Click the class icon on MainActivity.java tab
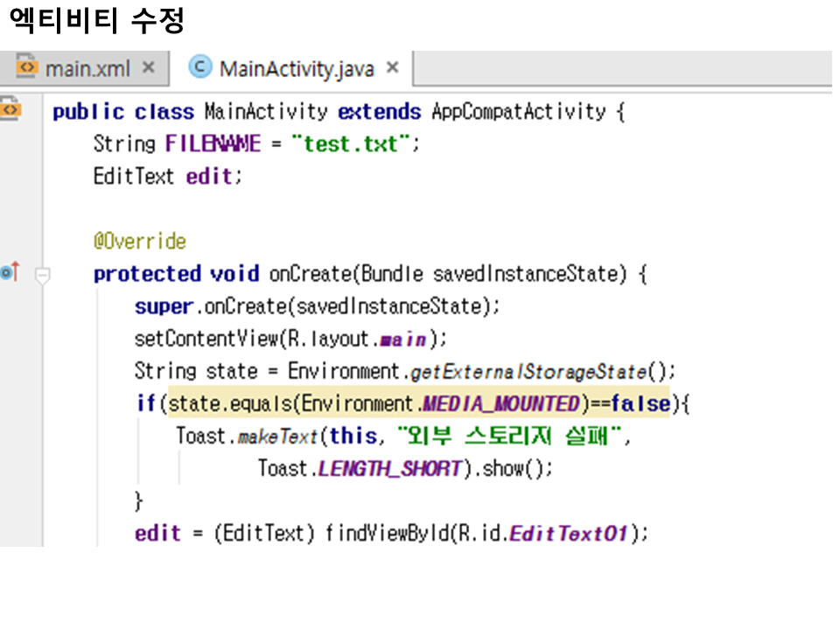The image size is (840, 630). pyautogui.click(x=200, y=67)
